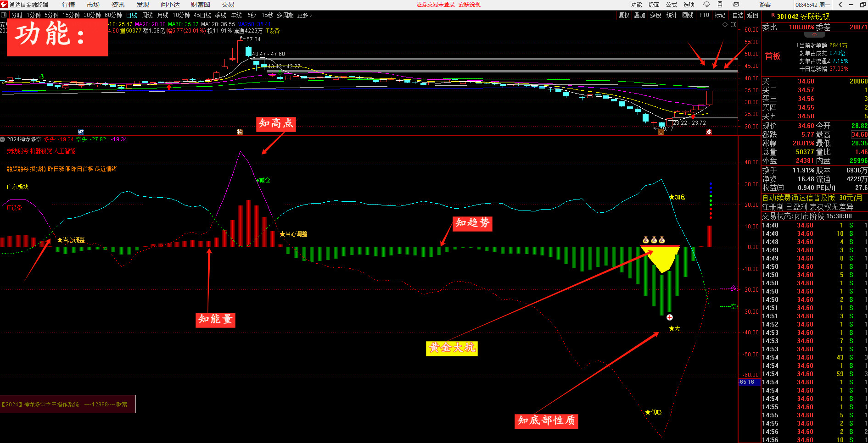Select the 日线 period tab
This screenshot has height=443, width=868.
132,15
